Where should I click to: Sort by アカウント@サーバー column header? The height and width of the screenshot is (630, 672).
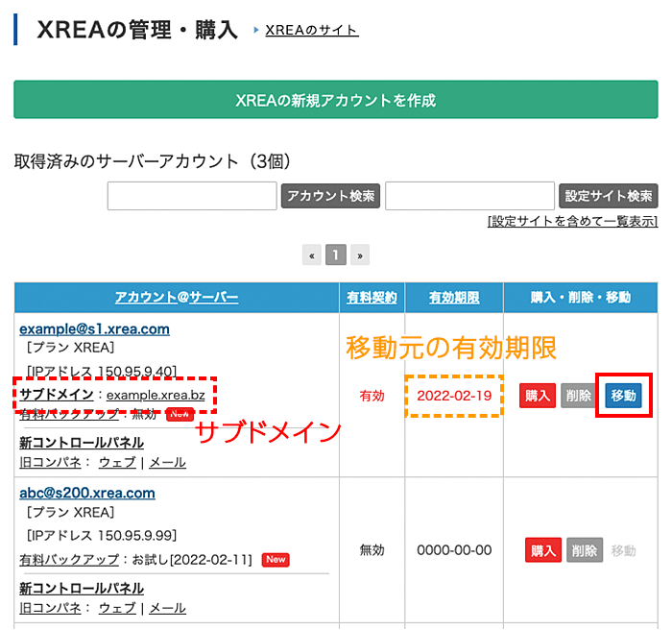click(x=176, y=298)
